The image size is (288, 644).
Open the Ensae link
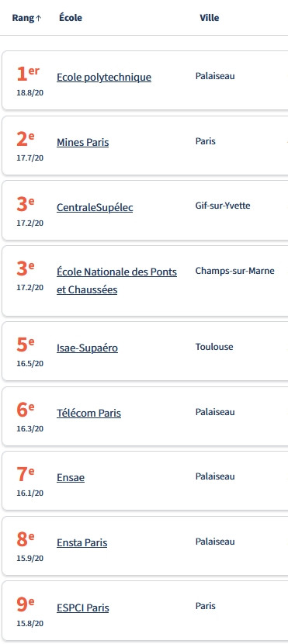71,478
